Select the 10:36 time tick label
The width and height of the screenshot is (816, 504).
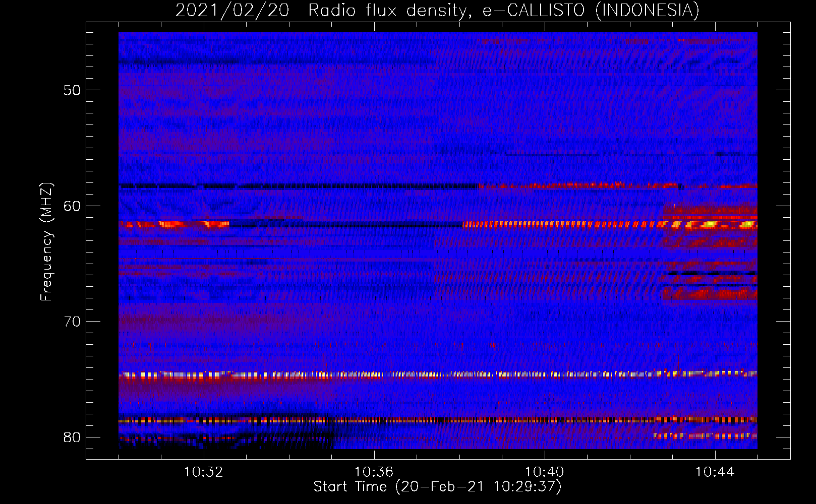[374, 472]
